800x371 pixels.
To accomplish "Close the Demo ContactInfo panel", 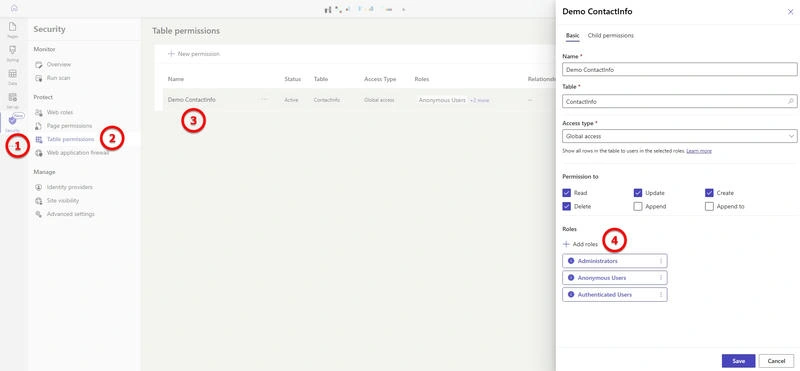I will [x=790, y=12].
